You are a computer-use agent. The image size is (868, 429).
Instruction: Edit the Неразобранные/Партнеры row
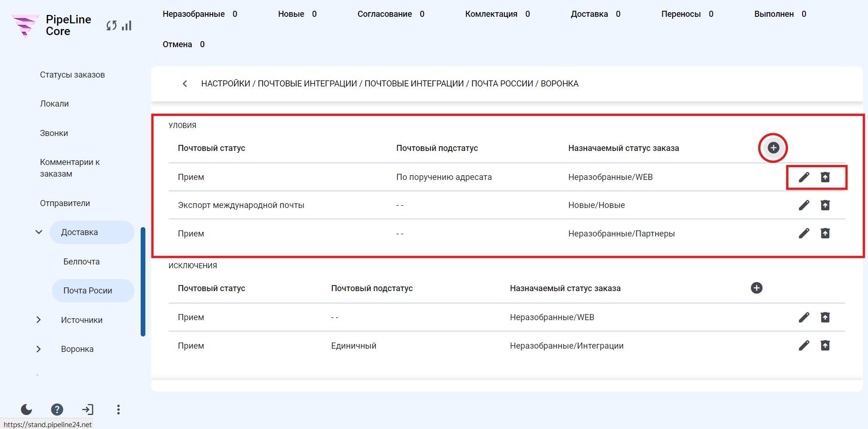(803, 233)
